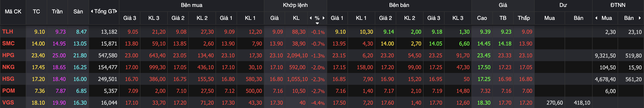The image size is (644, 108).
Task: Click left arrow before % column header
Action: tap(311, 18)
